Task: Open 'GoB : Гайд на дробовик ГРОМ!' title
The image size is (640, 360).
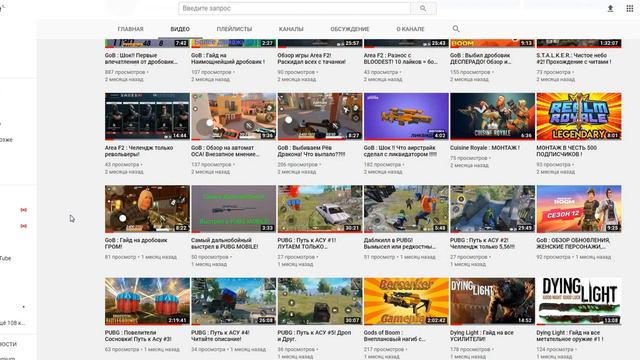Action: pyautogui.click(x=136, y=243)
